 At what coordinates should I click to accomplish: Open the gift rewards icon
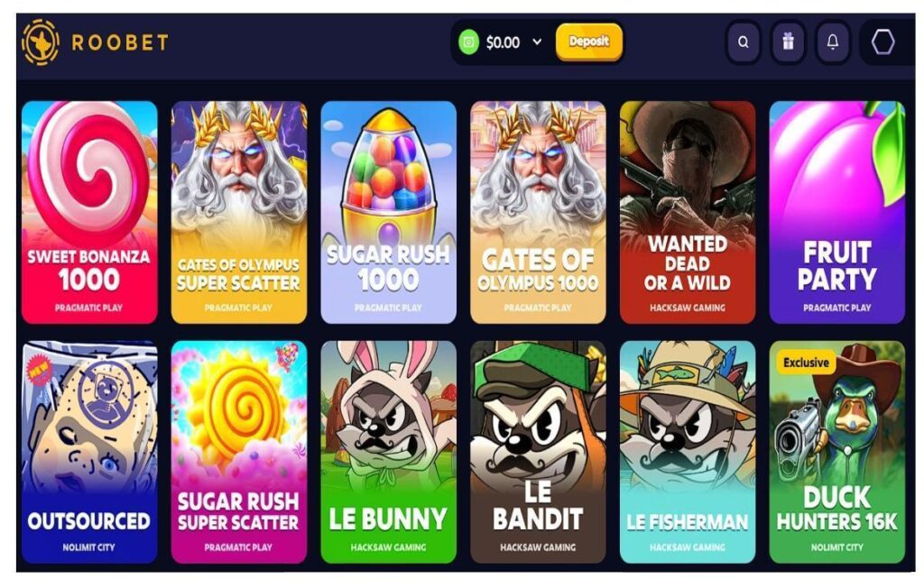point(788,41)
